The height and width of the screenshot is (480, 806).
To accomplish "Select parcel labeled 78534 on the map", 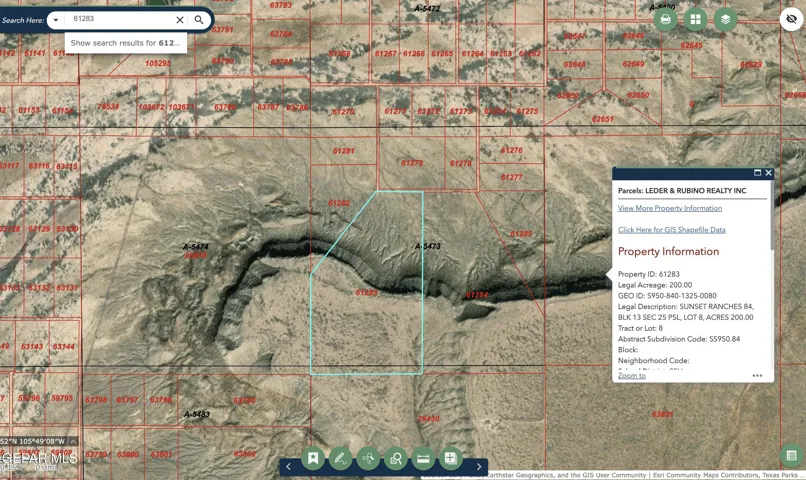I will click(108, 106).
